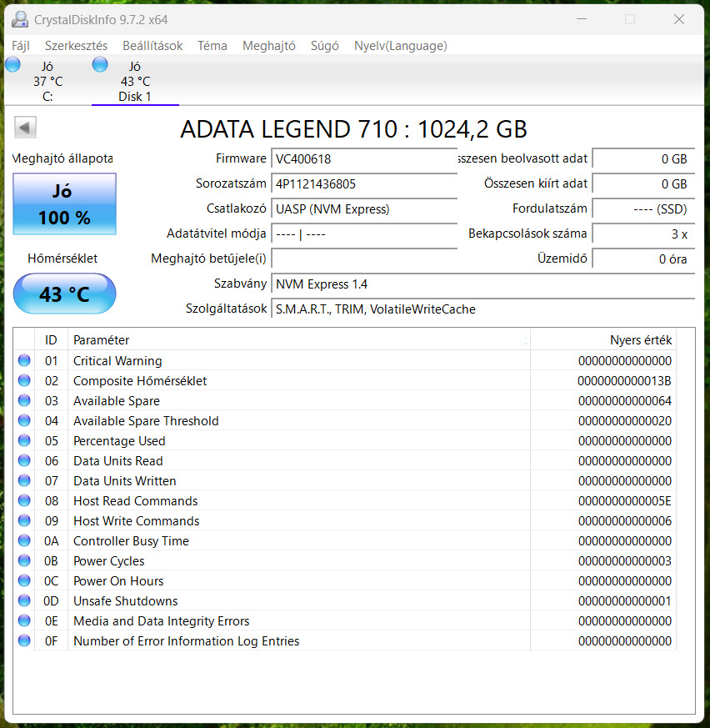Screen dimensions: 710x728
Task: Click the Jó 100 % health status button
Action: [64, 203]
